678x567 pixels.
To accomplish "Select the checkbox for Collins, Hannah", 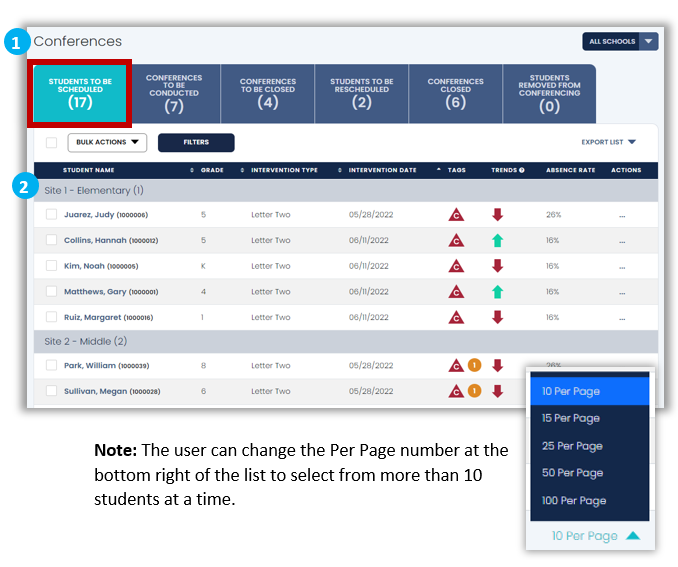I will coord(51,240).
